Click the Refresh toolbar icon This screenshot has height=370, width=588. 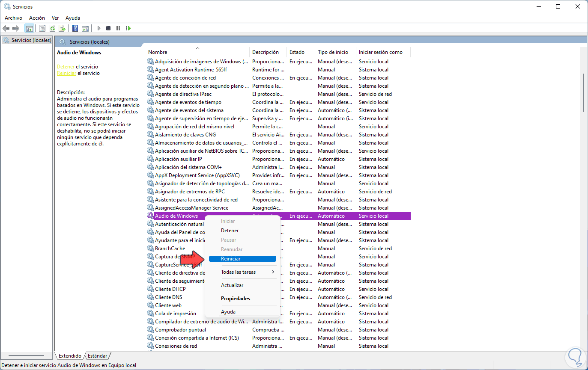52,28
